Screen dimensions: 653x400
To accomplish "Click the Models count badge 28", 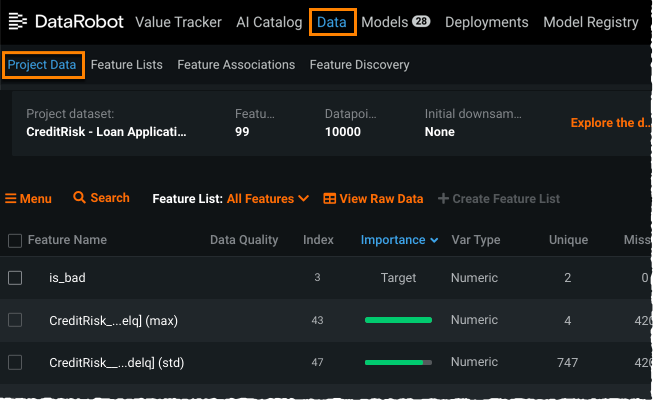I will tap(421, 22).
